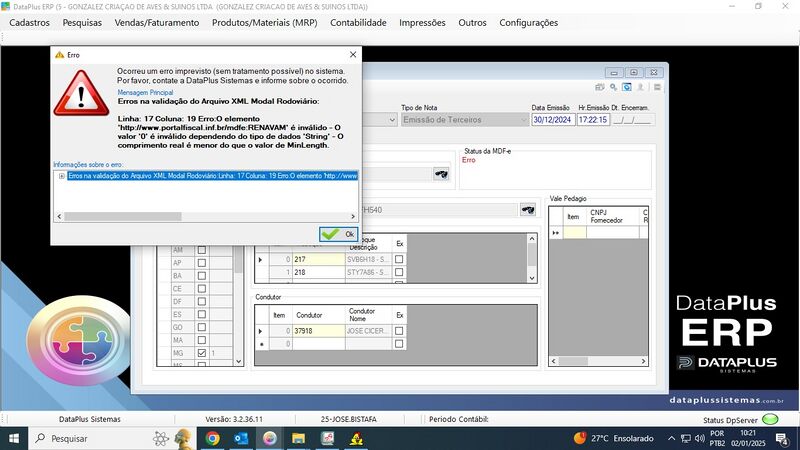The width and height of the screenshot is (800, 450).
Task: Click the DataPlus ERP taskbar icon
Action: [x=269, y=438]
